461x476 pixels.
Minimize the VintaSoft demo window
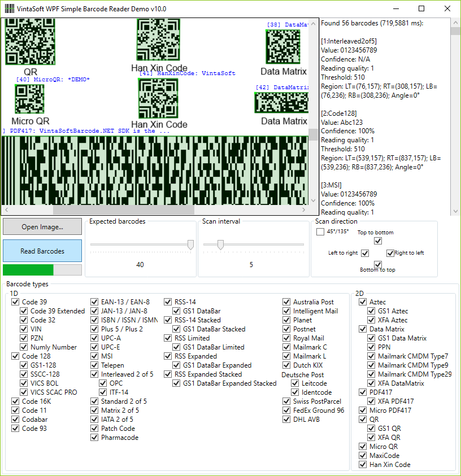(396, 8)
